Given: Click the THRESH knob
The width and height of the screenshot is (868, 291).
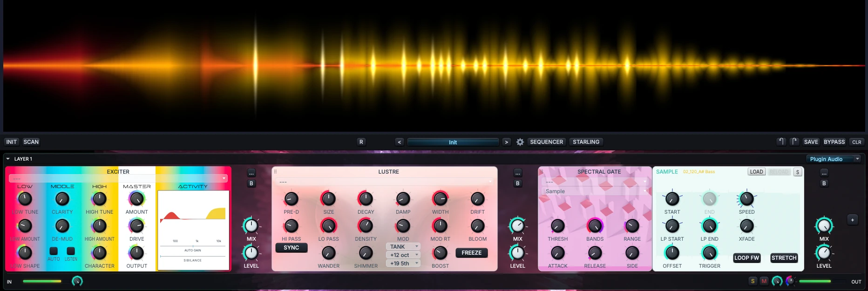Looking at the screenshot, I should (557, 226).
